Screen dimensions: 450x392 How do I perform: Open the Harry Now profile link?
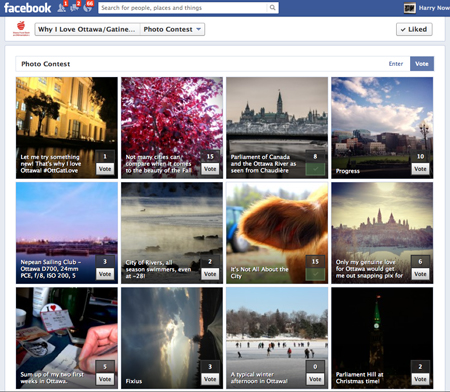point(434,8)
